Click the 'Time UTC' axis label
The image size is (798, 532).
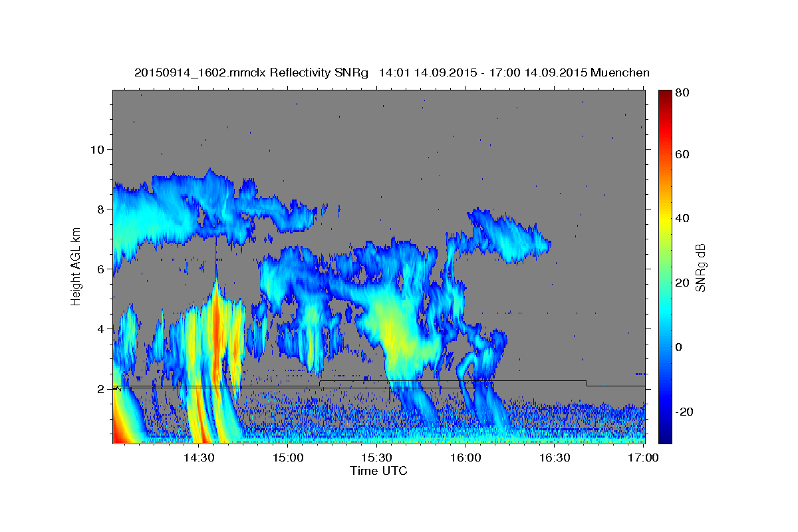click(378, 471)
